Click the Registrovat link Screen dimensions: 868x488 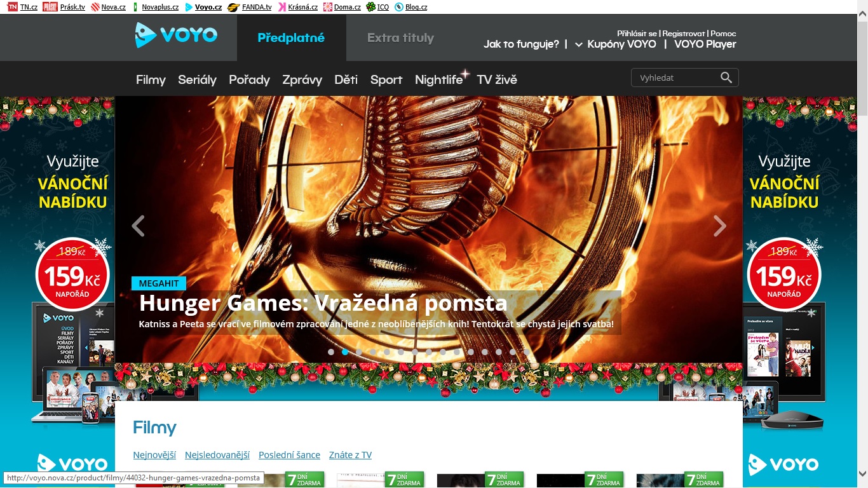[x=684, y=33]
